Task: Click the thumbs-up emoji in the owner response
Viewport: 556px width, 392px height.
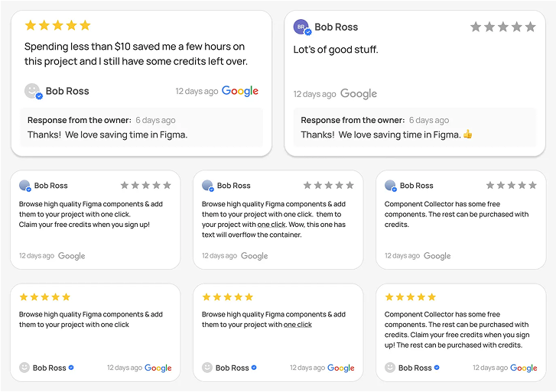Action: coord(468,134)
